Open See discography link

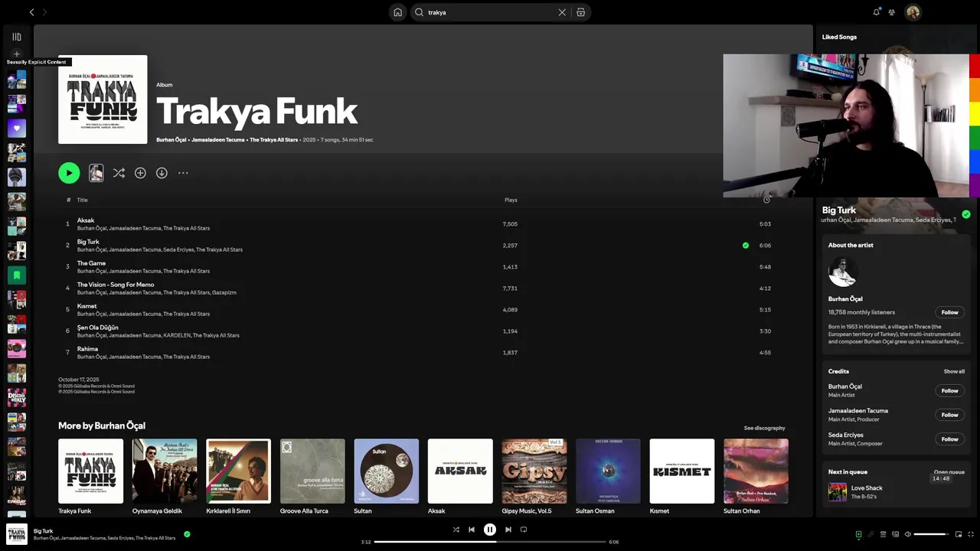pos(764,428)
